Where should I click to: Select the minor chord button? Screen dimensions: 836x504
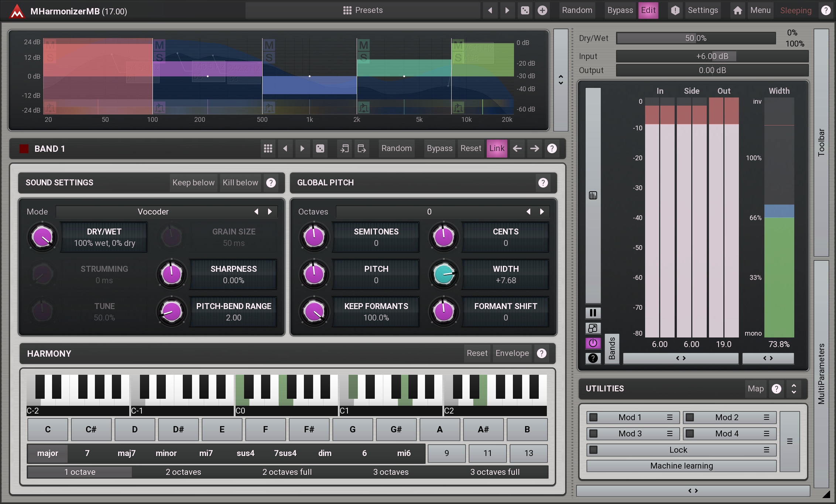pyautogui.click(x=166, y=453)
